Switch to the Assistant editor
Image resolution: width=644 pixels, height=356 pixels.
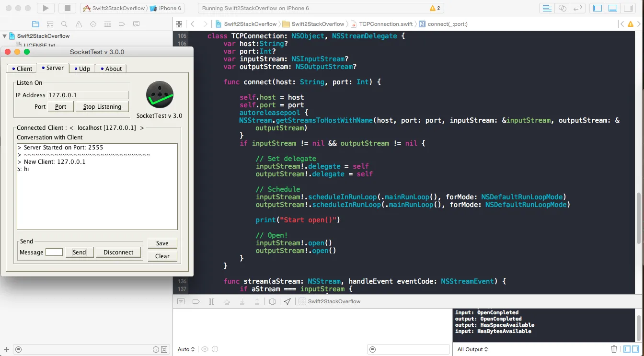click(x=563, y=8)
